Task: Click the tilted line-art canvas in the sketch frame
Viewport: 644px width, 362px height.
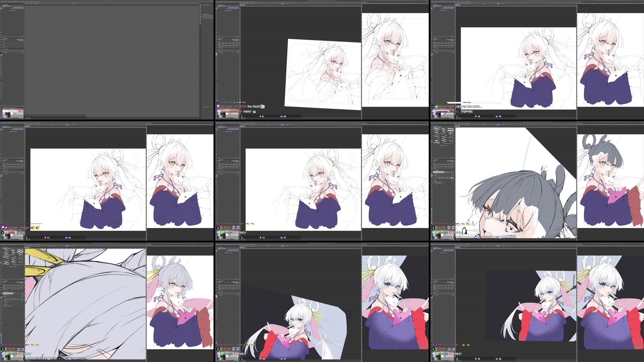Action: pyautogui.click(x=323, y=74)
